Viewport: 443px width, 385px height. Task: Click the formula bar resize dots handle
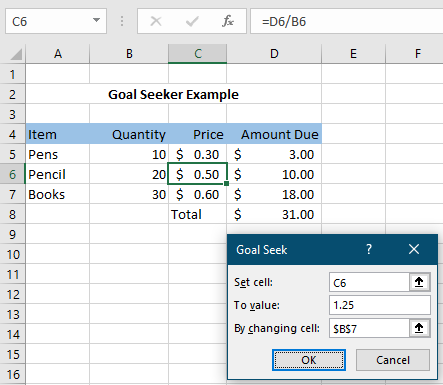(122, 21)
